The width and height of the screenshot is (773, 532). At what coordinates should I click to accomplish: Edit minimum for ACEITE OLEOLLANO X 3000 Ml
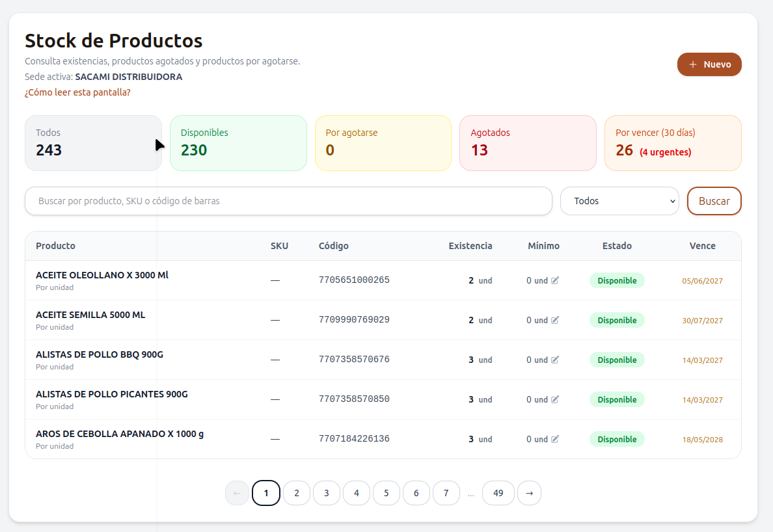point(555,280)
